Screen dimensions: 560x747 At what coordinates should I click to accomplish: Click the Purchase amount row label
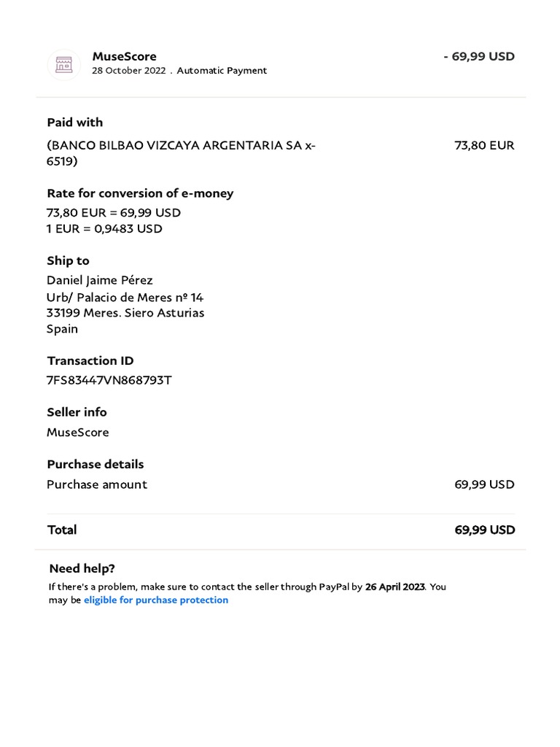tap(97, 484)
